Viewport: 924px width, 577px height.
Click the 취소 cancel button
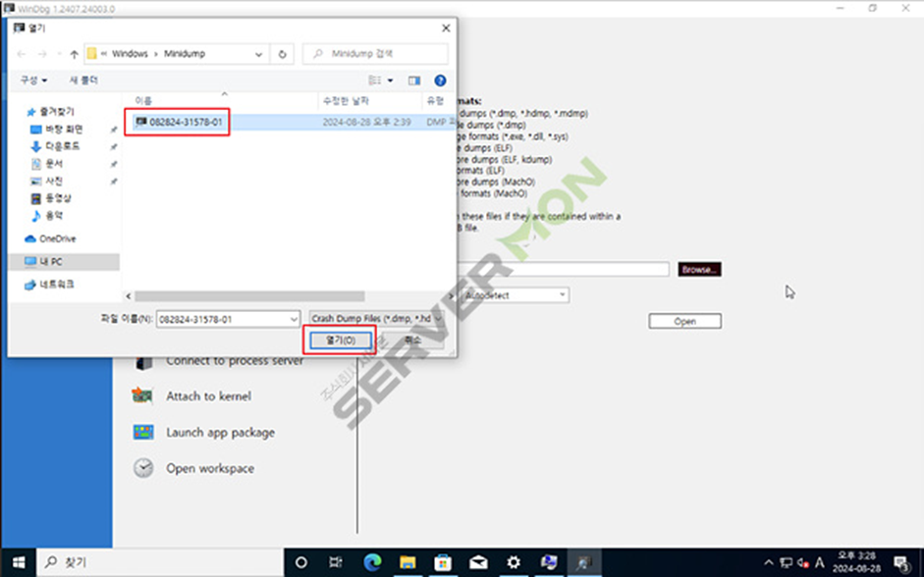click(x=413, y=340)
